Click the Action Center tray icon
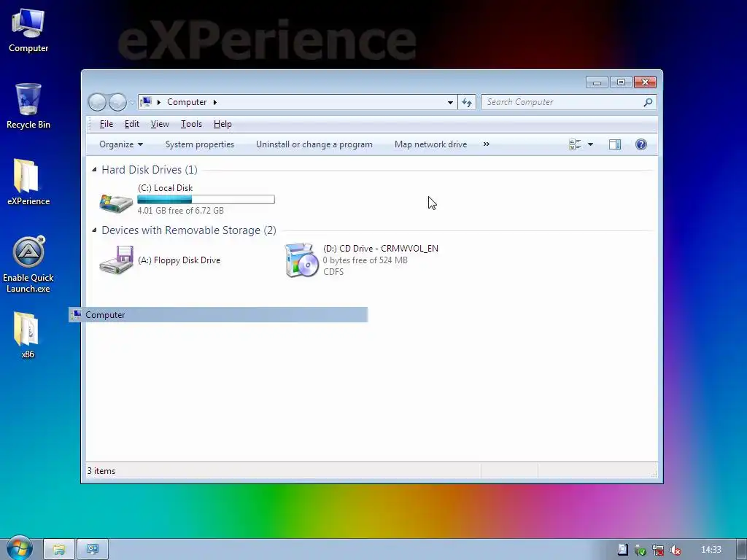This screenshot has height=560, width=747. click(622, 550)
